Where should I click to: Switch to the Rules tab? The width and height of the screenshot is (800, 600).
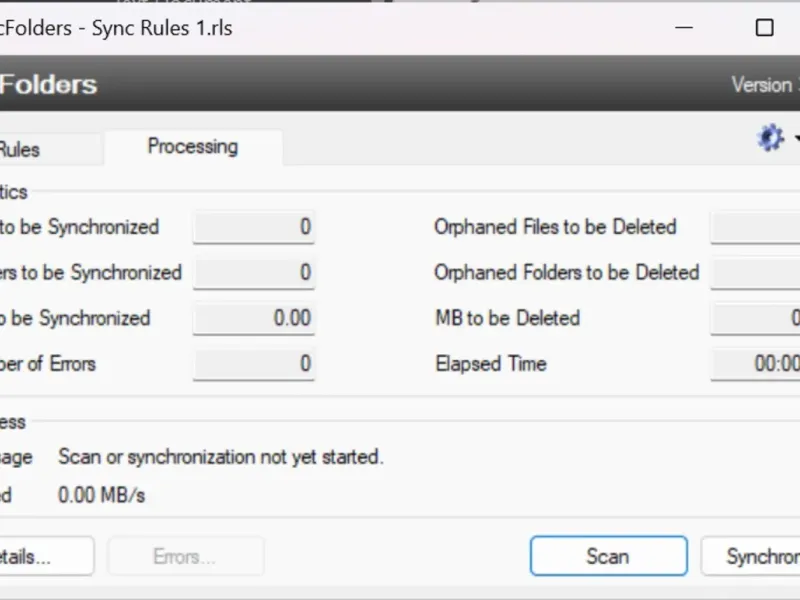pyautogui.click(x=22, y=150)
